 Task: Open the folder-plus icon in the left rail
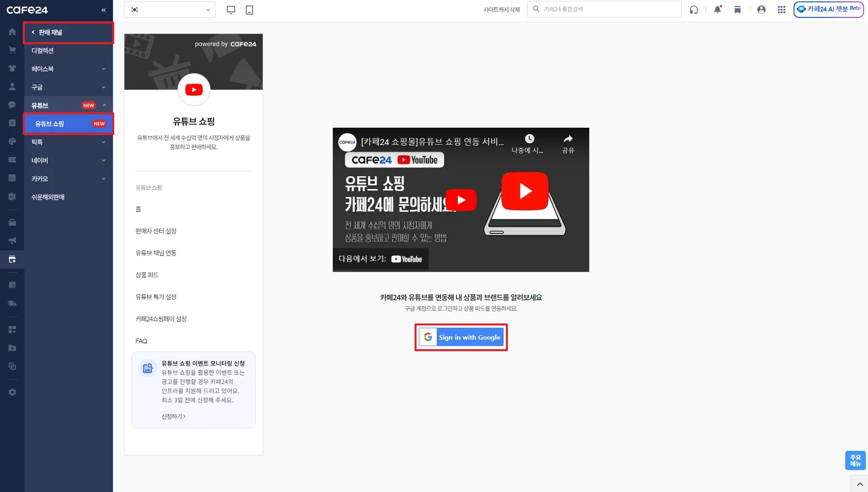12,348
